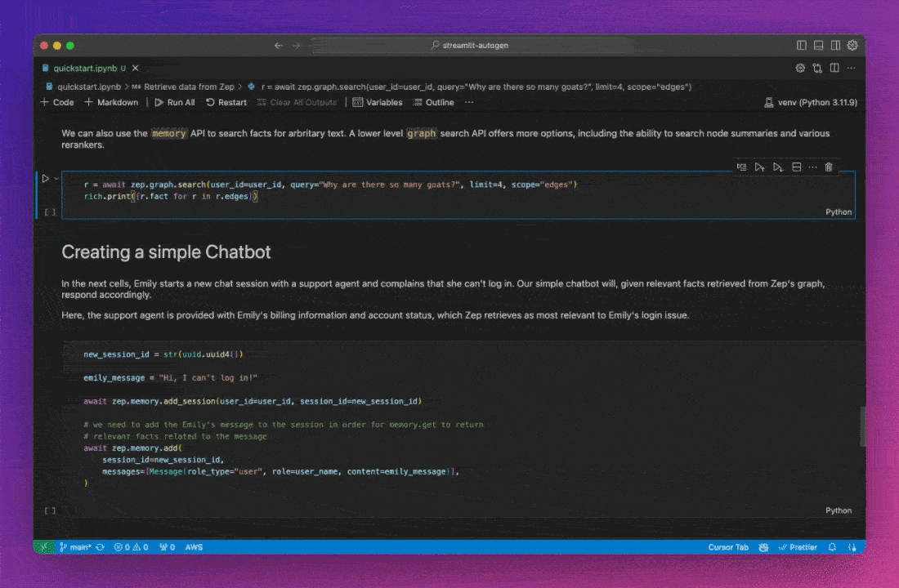Image resolution: width=899 pixels, height=588 pixels.
Task: Toggle the secondary side bar layout icon
Action: pyautogui.click(x=835, y=45)
